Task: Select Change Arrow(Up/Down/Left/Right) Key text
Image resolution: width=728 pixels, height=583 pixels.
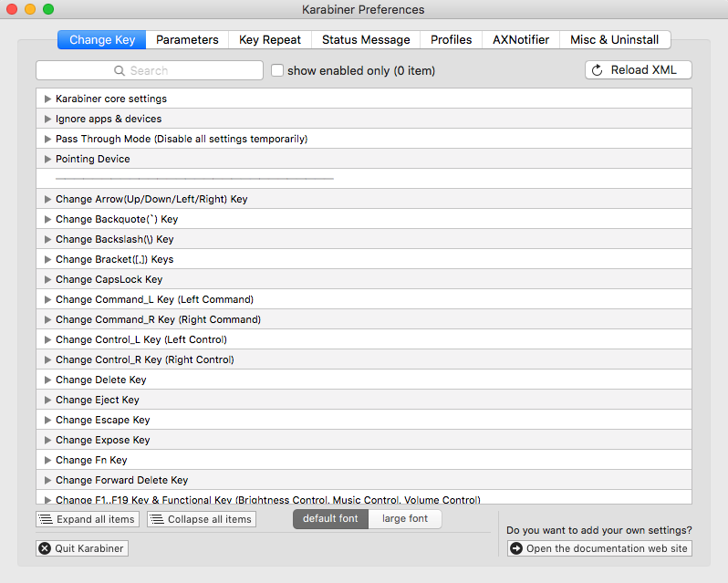Action: 151,199
